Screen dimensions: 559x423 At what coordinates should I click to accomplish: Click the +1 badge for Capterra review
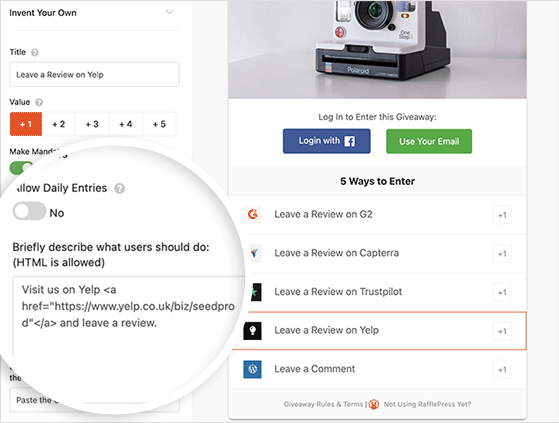click(502, 254)
